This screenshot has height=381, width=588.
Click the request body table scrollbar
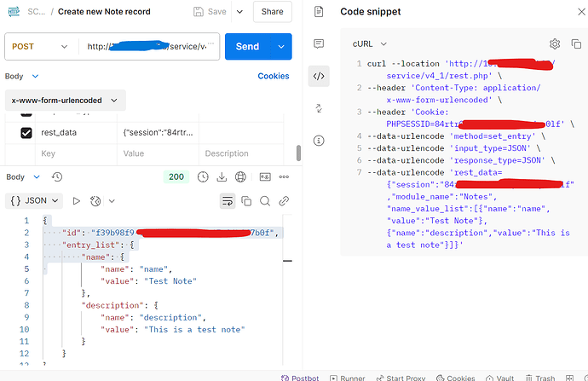pos(298,153)
